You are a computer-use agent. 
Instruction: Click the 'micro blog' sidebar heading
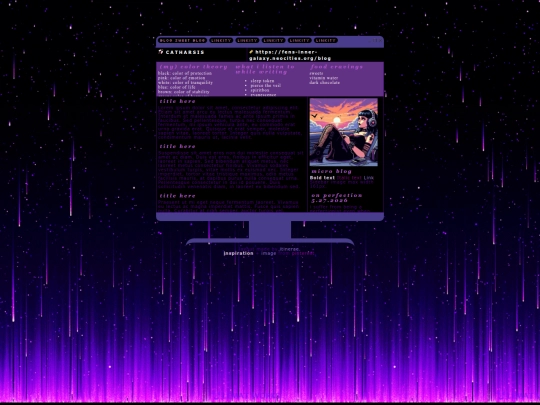pos(332,172)
